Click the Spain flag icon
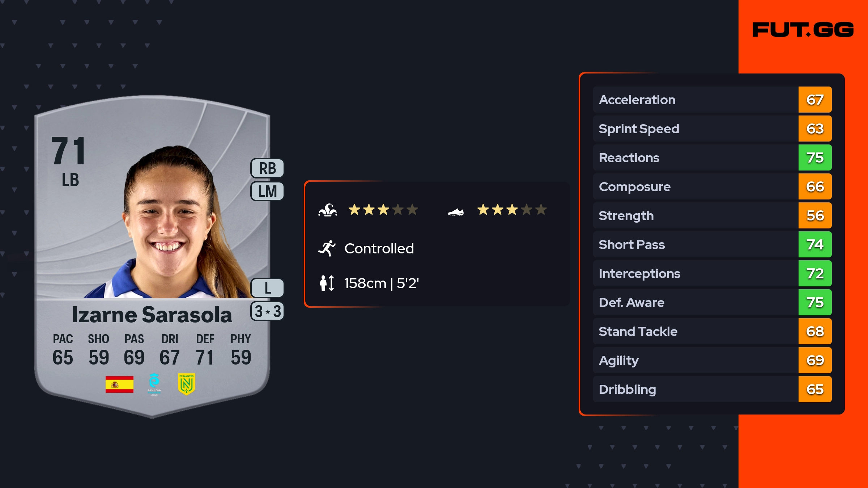Viewport: 868px width, 488px height. pyautogui.click(x=119, y=384)
